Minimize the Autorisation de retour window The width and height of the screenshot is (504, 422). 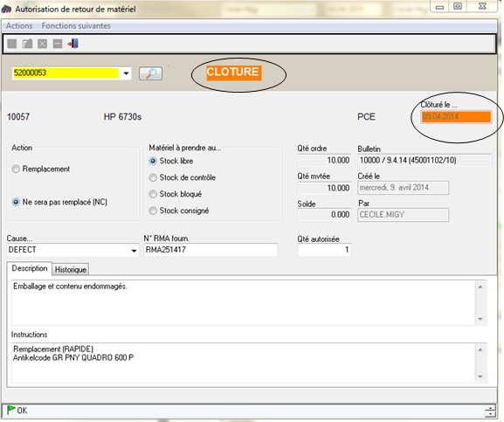(x=439, y=6)
